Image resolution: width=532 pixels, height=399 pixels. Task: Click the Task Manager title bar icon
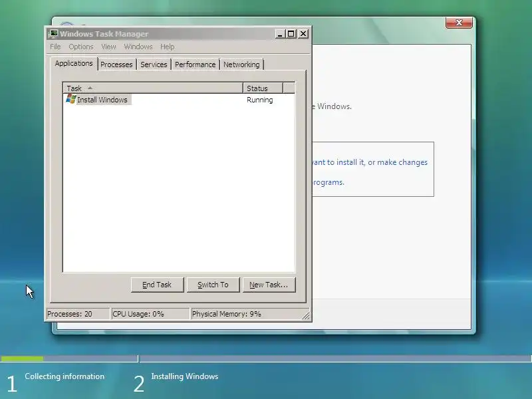click(x=53, y=34)
